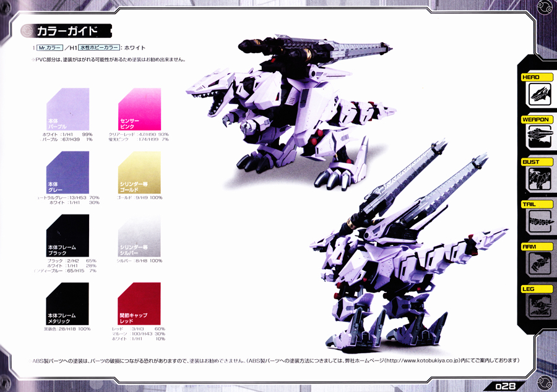This screenshot has height=392, width=557.
Task: Click the round emblem beside カラーガイド title
Action: pyautogui.click(x=27, y=31)
